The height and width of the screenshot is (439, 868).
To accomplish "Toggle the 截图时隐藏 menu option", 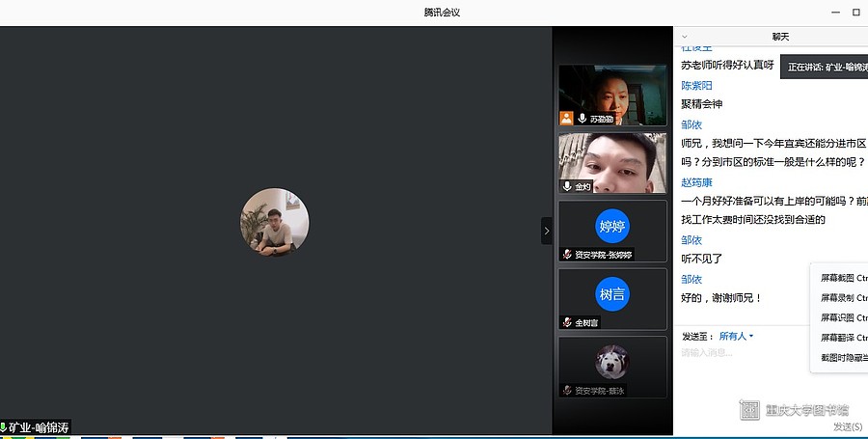I will 843,358.
